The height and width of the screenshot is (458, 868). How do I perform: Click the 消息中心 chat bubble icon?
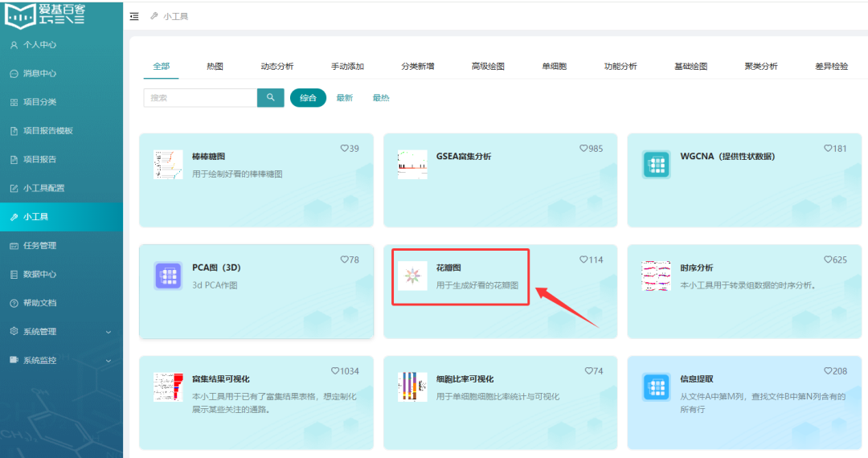(x=14, y=74)
